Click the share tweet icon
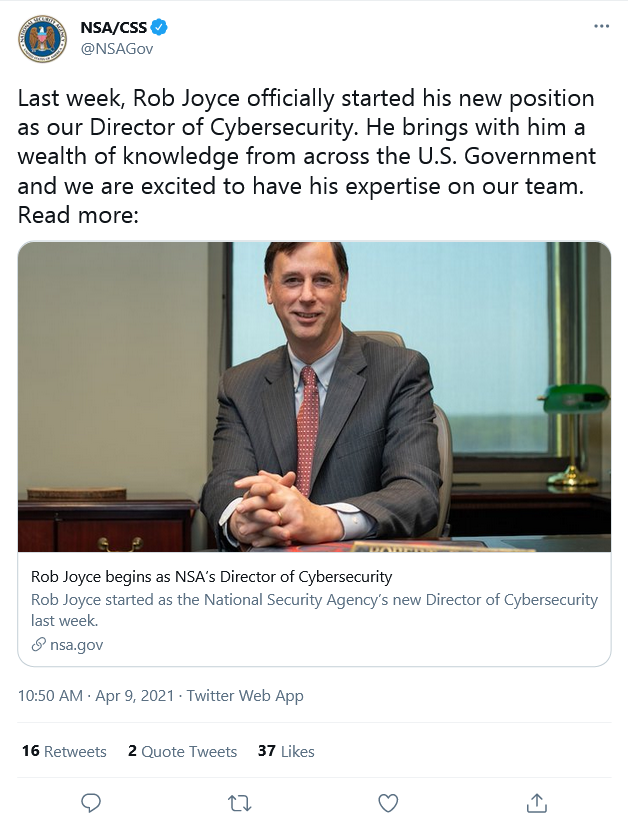Screen dimensions: 629x828 [x=537, y=802]
